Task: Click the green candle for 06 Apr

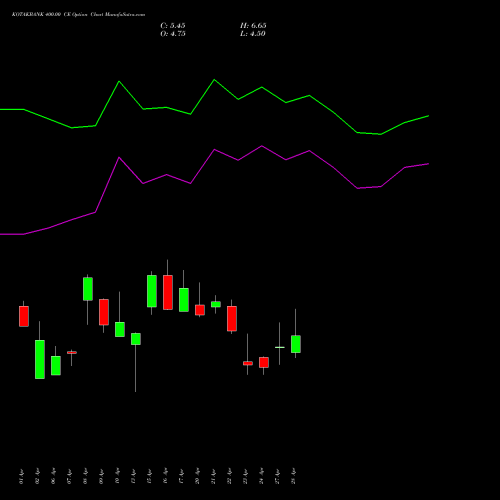Action: pyautogui.click(x=56, y=365)
